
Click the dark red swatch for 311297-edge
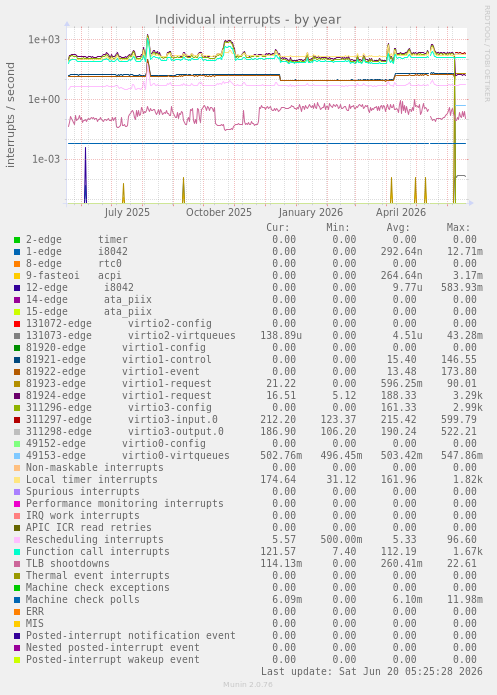coord(17,420)
